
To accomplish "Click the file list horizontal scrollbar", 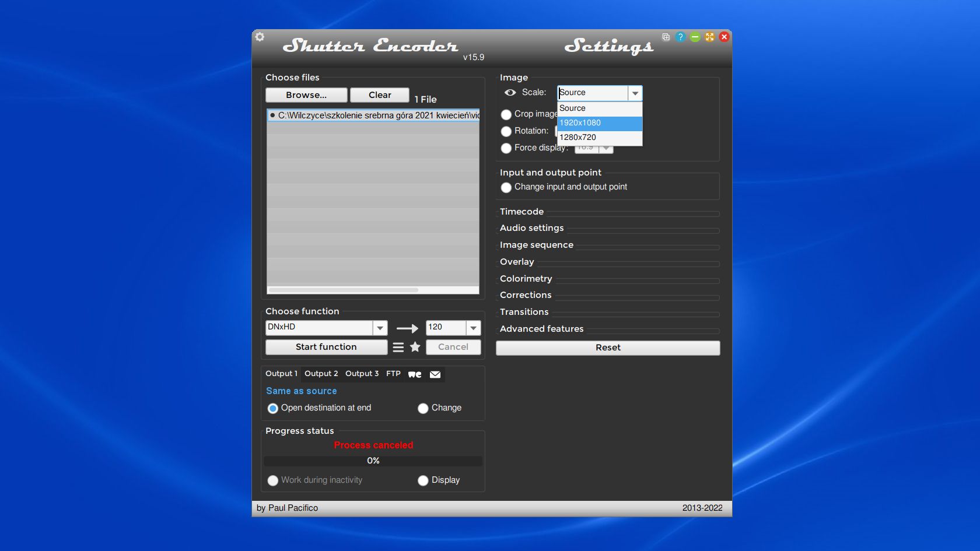I will coord(343,290).
